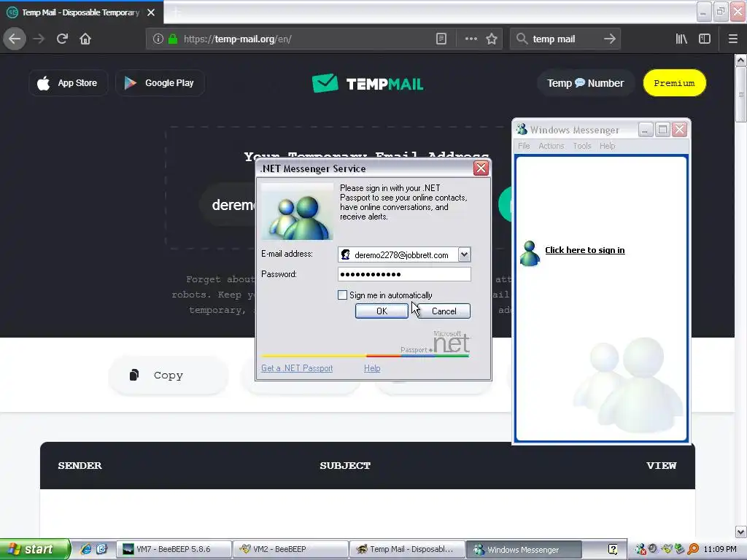This screenshot has height=560, width=747.
Task: Click the VIEW column header
Action: [x=661, y=465]
